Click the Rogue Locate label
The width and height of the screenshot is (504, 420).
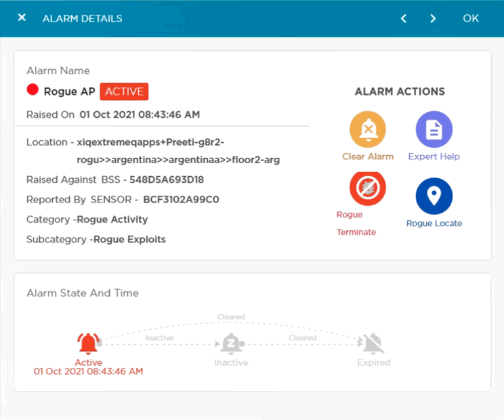coord(434,224)
